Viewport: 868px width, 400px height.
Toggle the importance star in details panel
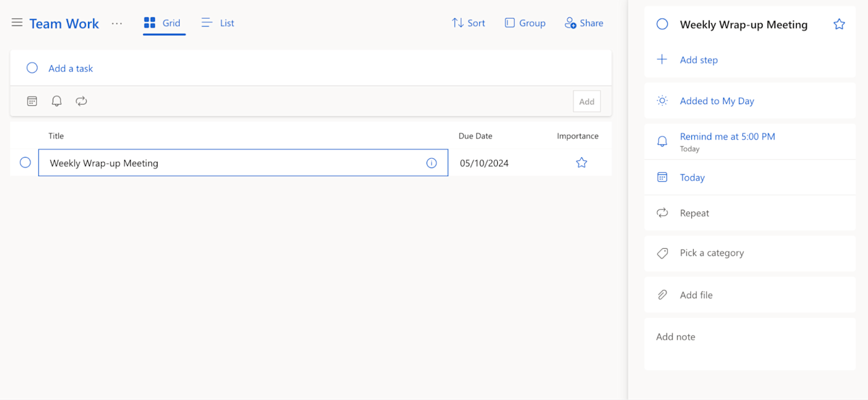click(x=839, y=24)
